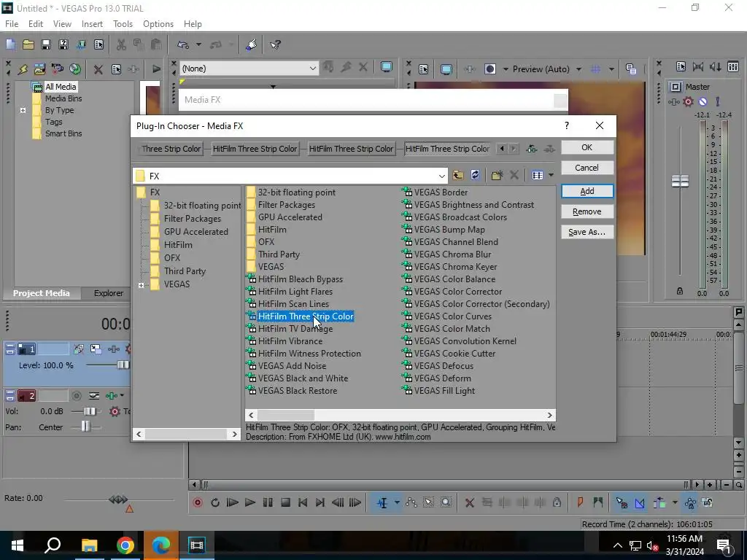Screen dimensions: 747x560
Task: Toggle split screen view in preview toolbar
Action: point(489,69)
